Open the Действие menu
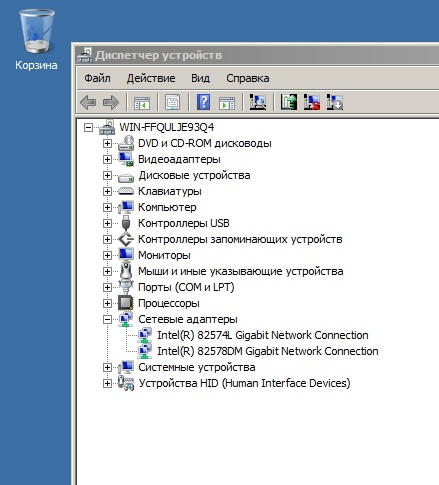Screen dimensions: 439x485 tap(151, 78)
